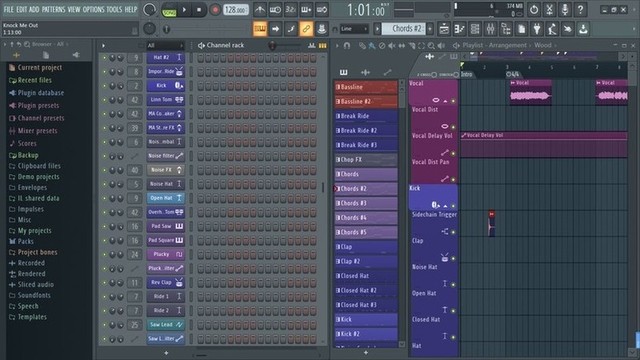Adjust the main pitch knob
Image resolution: width=640 pixels, height=360 pixels.
coord(149,29)
